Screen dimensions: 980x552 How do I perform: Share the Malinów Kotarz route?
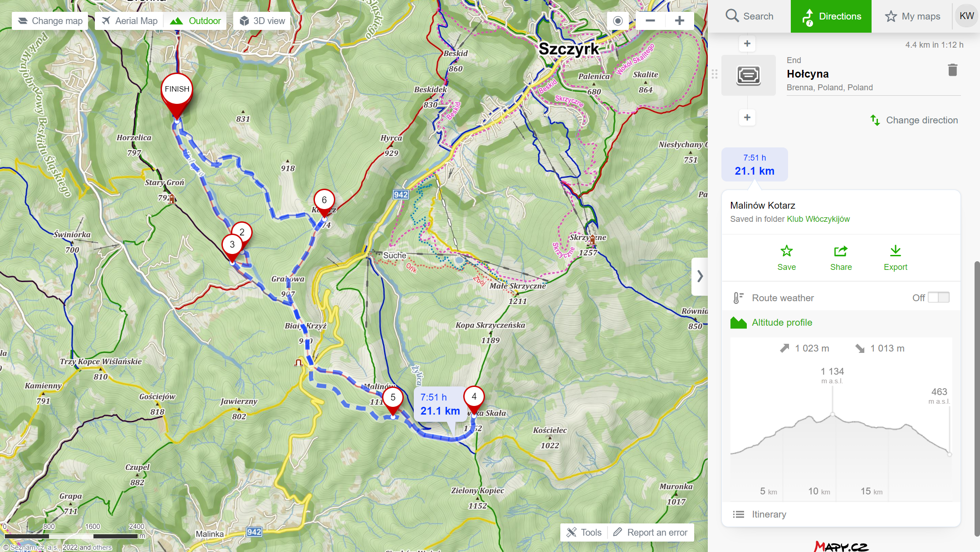click(841, 258)
